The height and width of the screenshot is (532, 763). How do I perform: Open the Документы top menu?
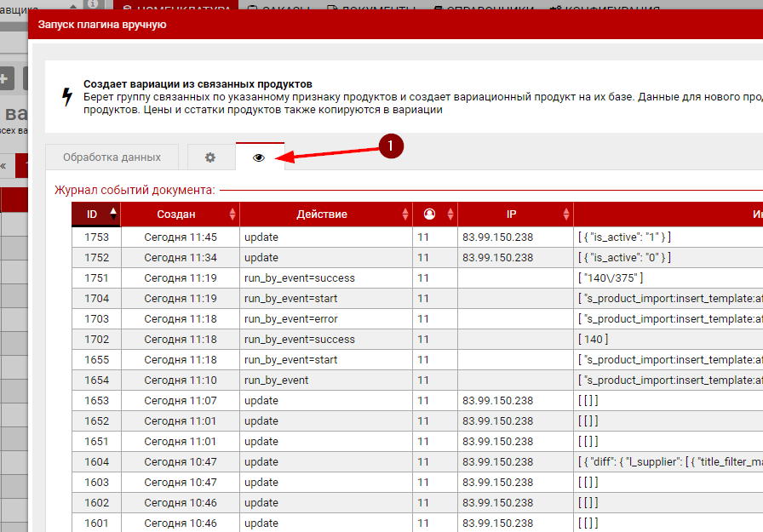click(376, 9)
